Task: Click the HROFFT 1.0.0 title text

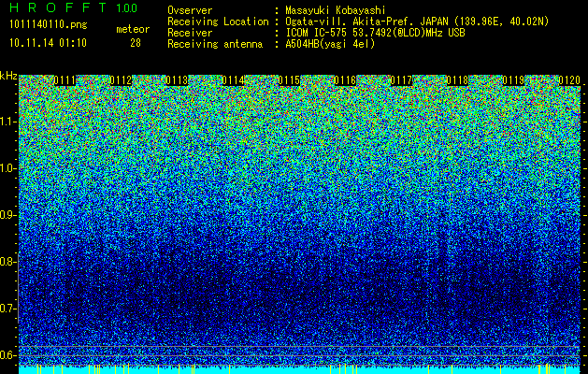Action: pyautogui.click(x=73, y=7)
